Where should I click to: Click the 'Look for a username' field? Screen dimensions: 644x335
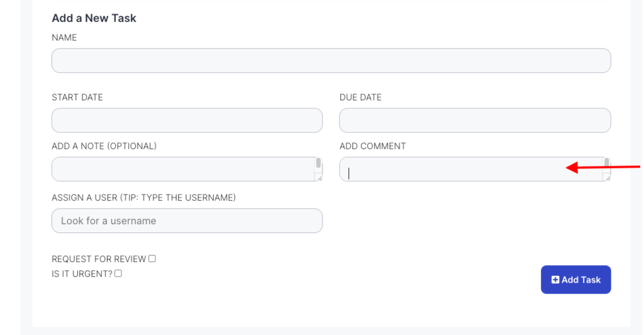187,221
